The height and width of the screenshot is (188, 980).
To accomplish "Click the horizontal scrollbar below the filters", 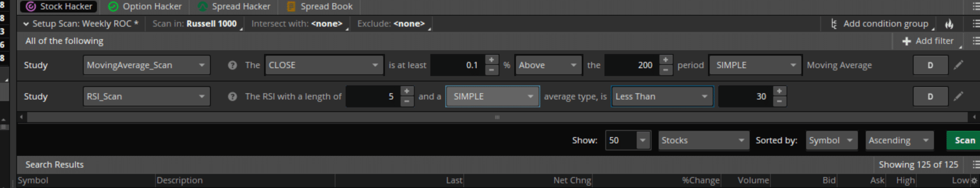I will [x=497, y=117].
